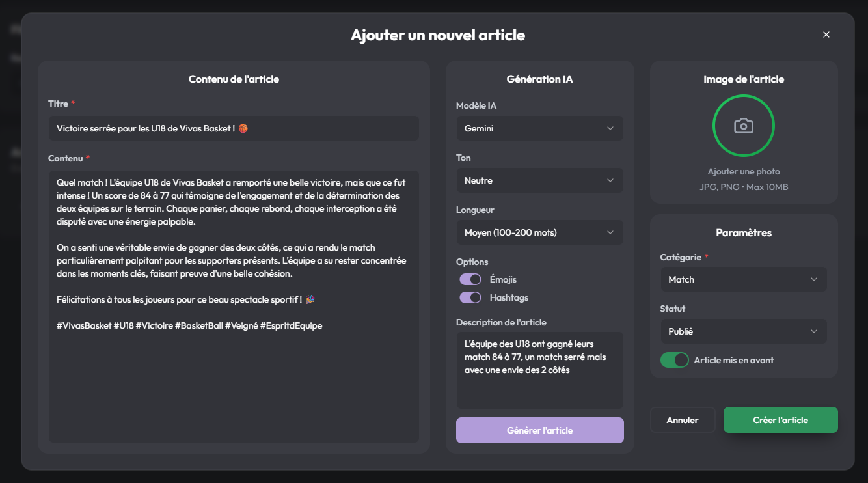Click the 'JPG, PNG • Max 10MB' text
Viewport: 868px width, 483px height.
click(x=744, y=187)
